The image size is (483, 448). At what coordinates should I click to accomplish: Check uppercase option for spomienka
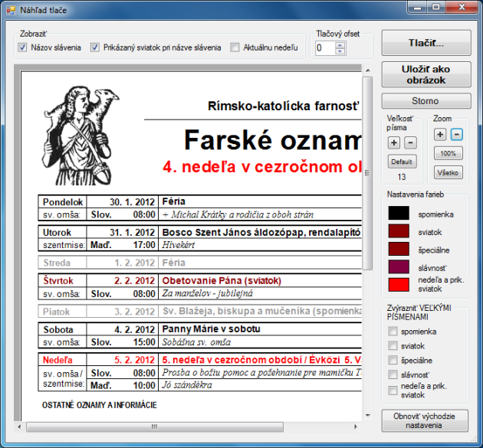393,332
